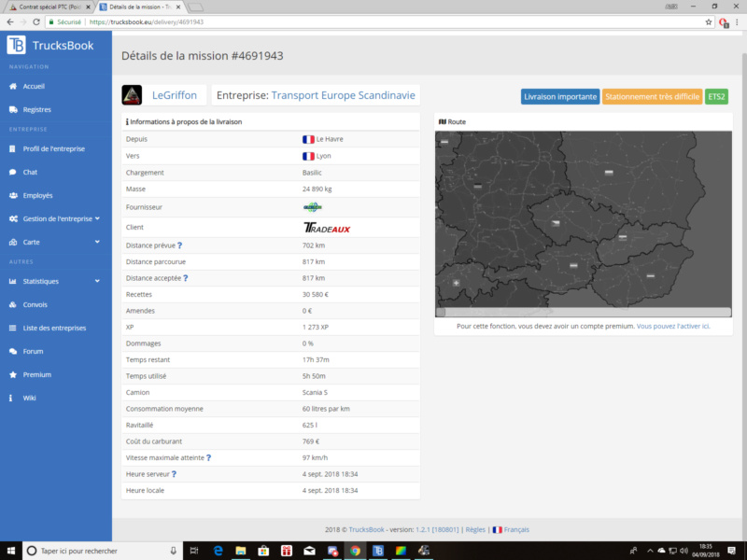Open version 1.2.1 [180801] link
Screen dimensions: 747x560
coord(437,529)
